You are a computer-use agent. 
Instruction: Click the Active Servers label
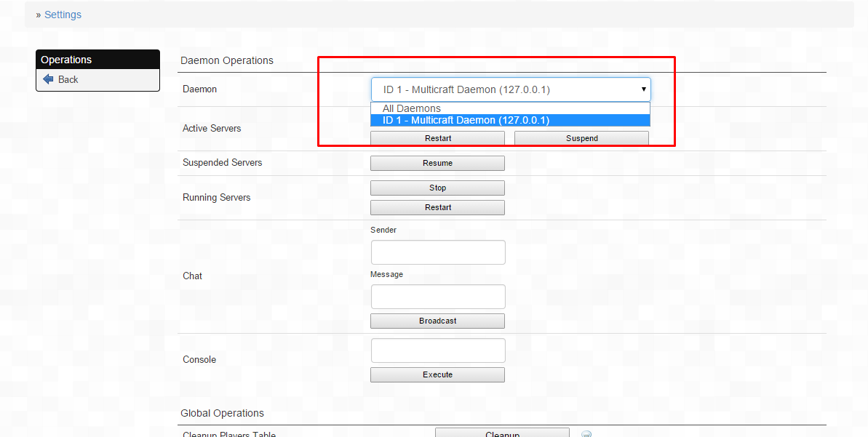click(x=212, y=128)
